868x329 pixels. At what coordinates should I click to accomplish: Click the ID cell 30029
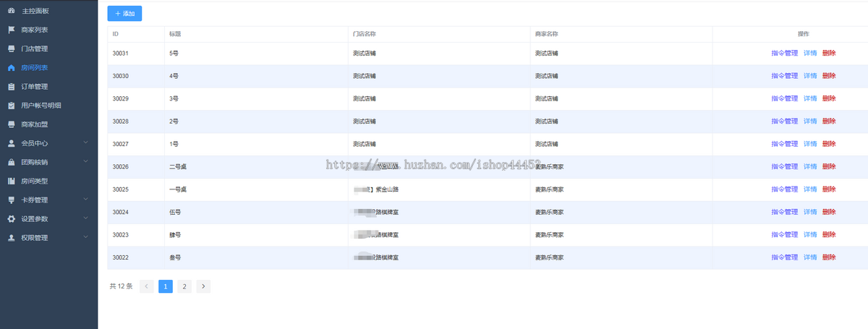pos(121,98)
